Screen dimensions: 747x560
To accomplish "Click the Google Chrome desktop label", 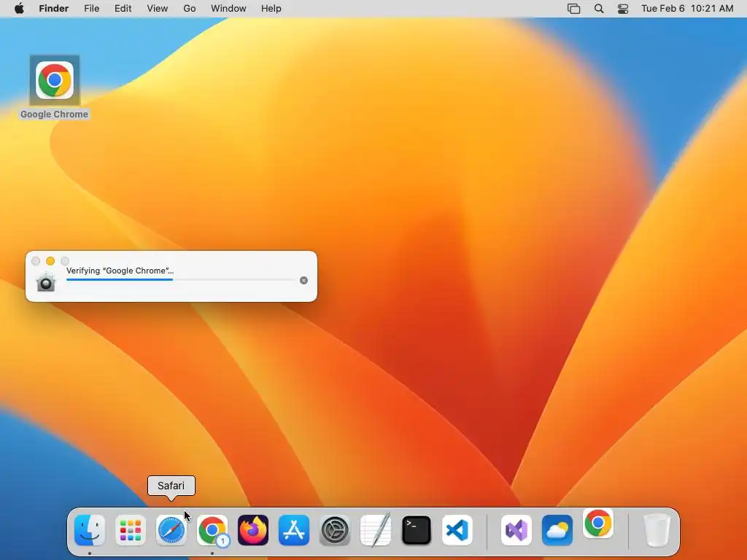I will (54, 114).
